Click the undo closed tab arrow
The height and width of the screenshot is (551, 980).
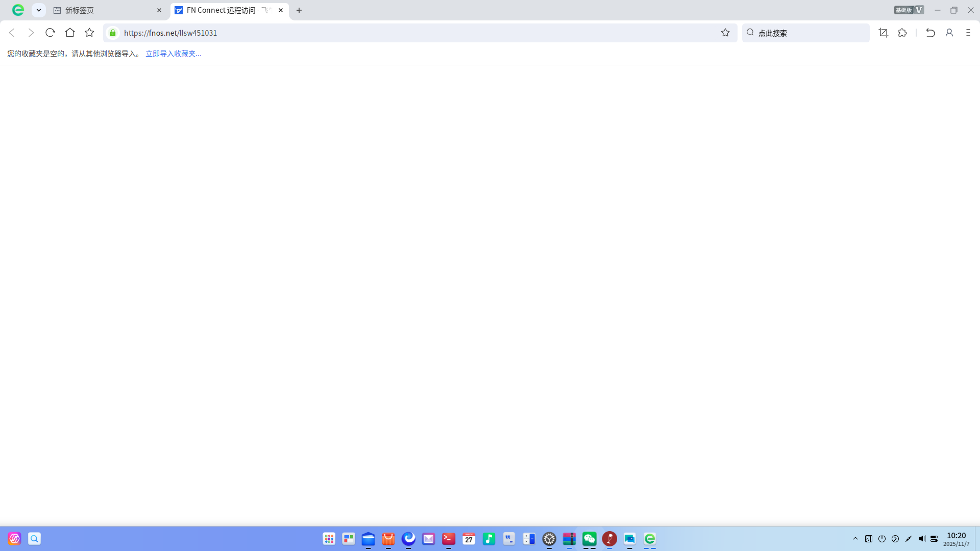[x=930, y=33]
